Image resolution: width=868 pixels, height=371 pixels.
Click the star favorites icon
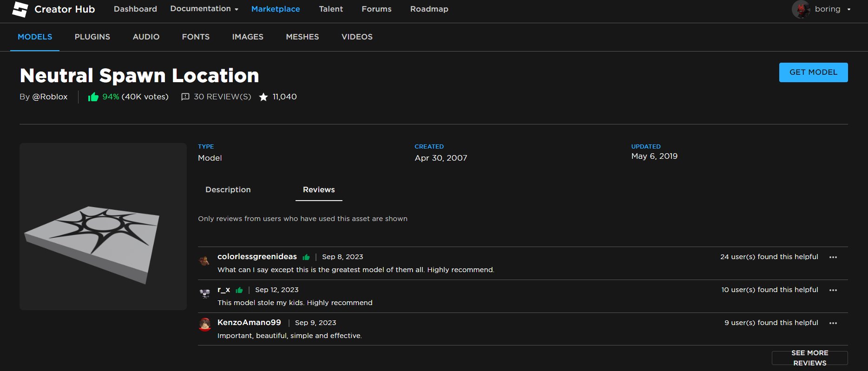(x=263, y=97)
